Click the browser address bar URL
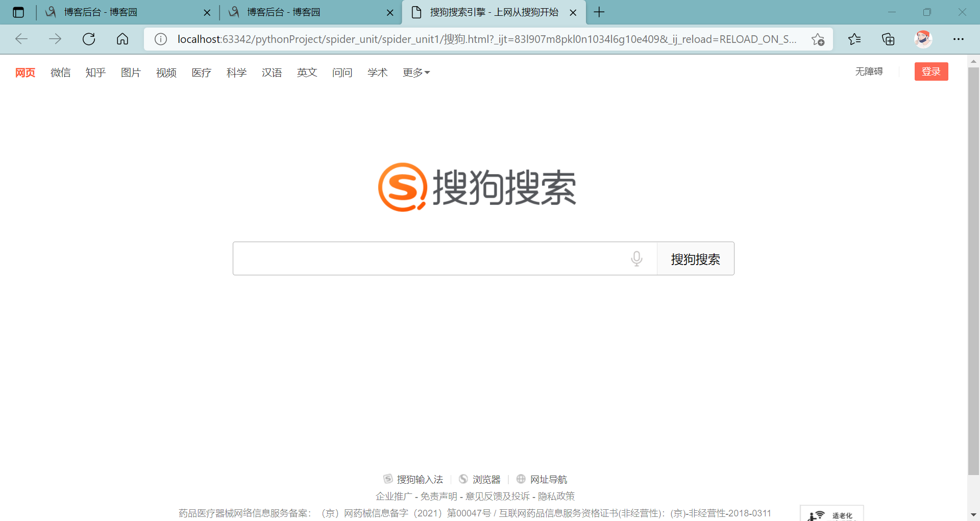980x521 pixels. pyautogui.click(x=486, y=39)
